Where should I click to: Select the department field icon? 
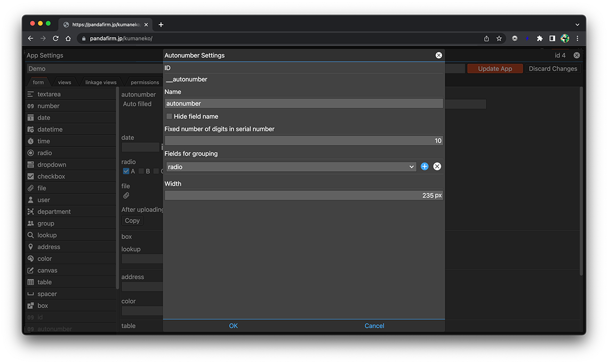31,212
